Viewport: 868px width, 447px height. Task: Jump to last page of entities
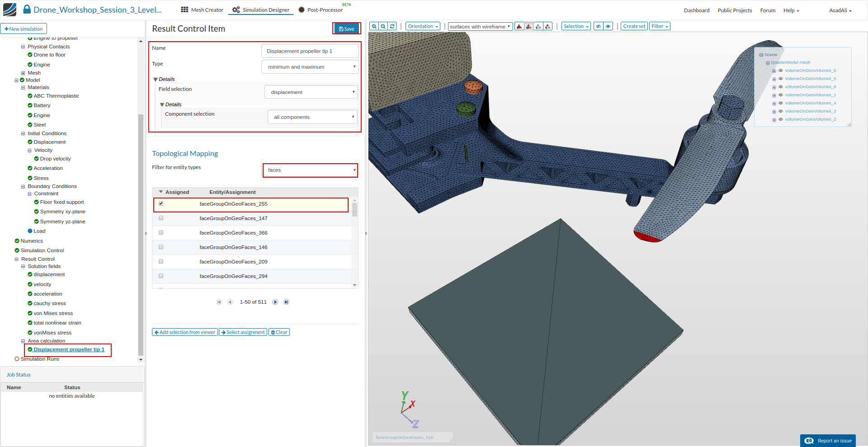[286, 302]
